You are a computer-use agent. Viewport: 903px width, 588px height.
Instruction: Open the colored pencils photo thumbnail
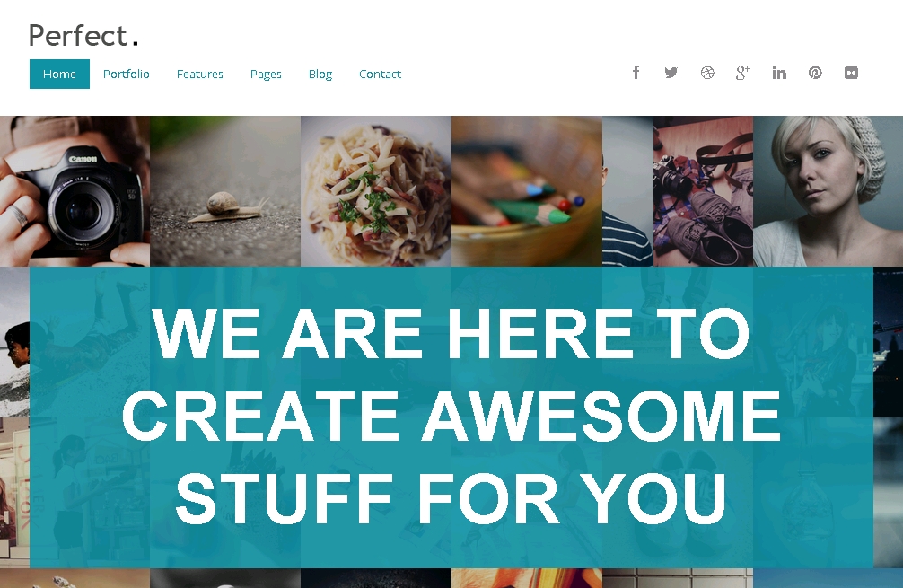click(x=527, y=191)
